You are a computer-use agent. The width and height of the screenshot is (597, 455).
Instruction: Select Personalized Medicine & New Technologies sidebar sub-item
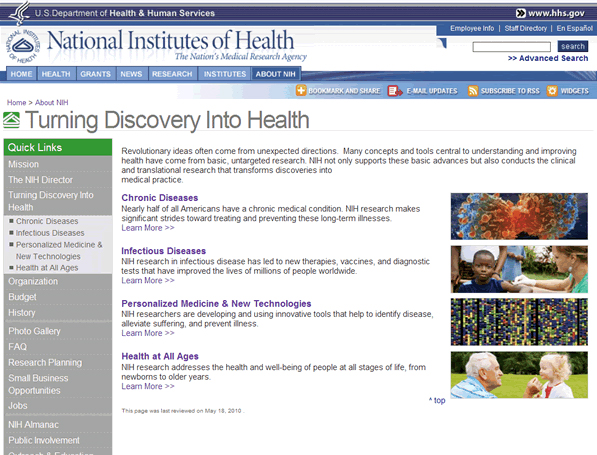(x=59, y=250)
